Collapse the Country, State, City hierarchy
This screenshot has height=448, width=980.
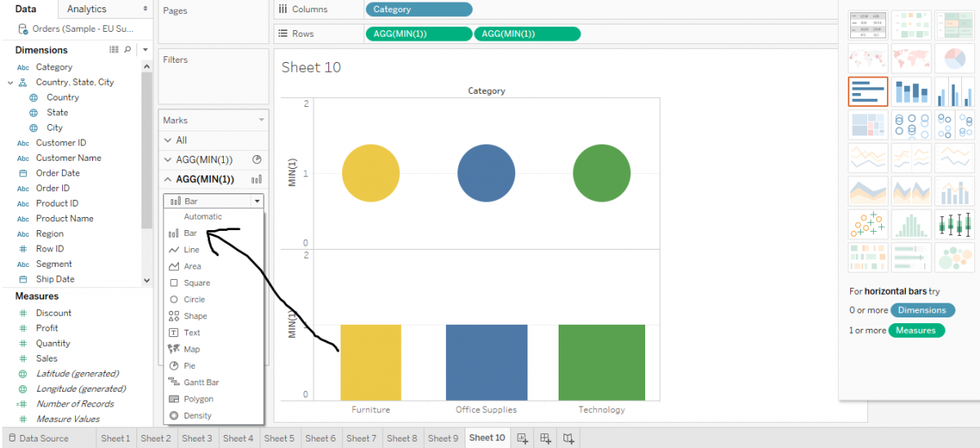pos(10,82)
